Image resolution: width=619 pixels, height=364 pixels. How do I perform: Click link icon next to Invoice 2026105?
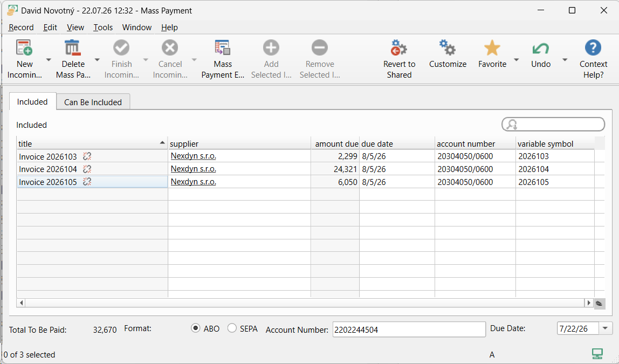pyautogui.click(x=87, y=182)
